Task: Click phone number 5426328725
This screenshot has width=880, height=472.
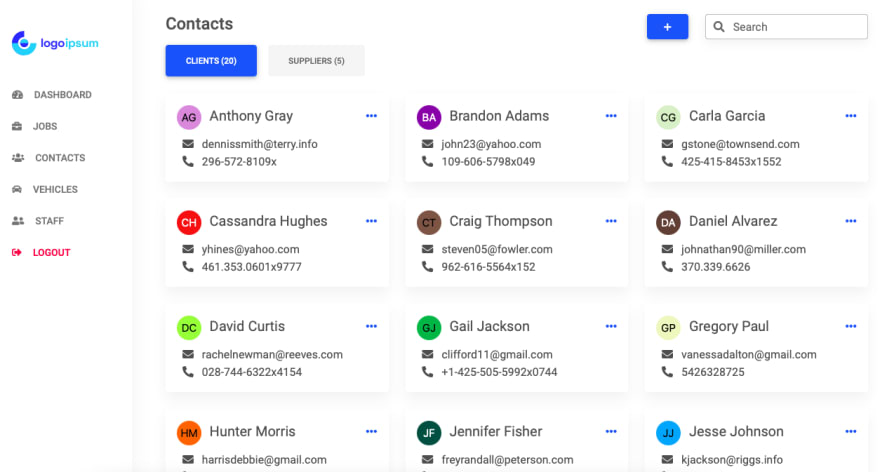Action: [x=713, y=372]
